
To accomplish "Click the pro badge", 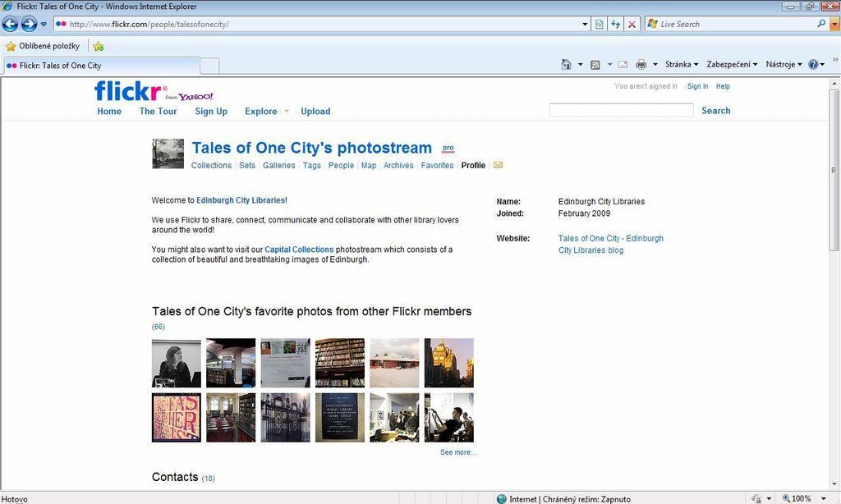I will point(448,148).
